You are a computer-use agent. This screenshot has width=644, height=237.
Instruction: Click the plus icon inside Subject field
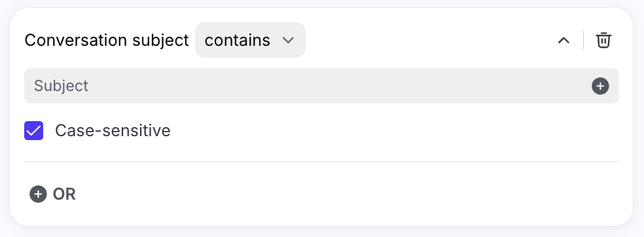600,86
